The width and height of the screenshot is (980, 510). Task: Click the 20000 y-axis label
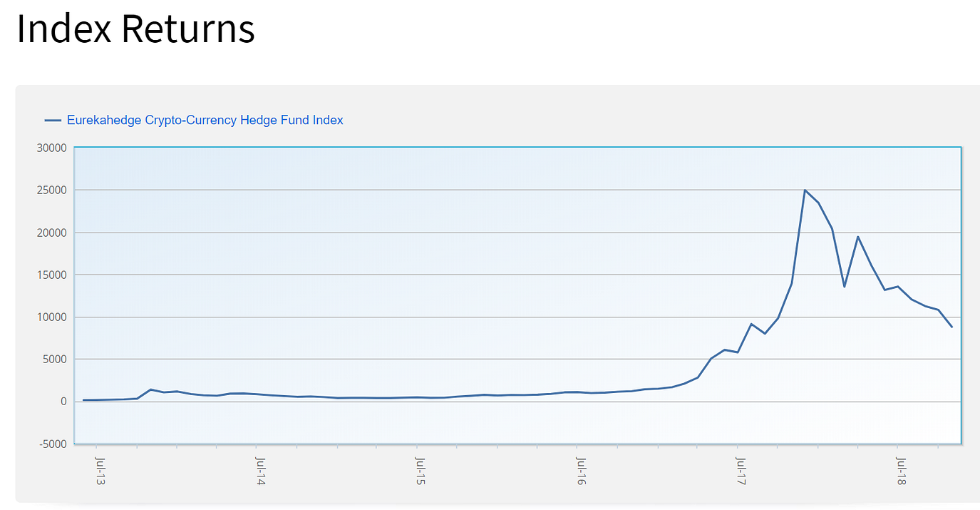pyautogui.click(x=51, y=233)
